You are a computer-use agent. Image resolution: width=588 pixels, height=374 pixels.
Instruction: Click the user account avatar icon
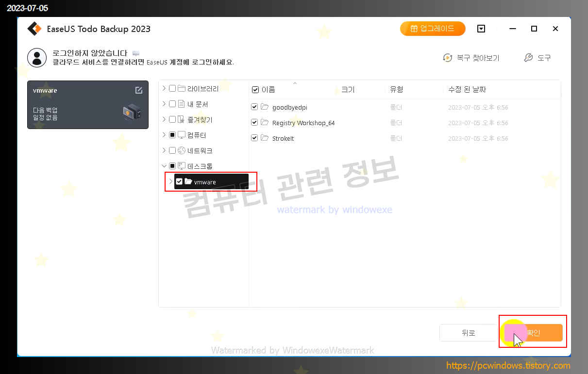click(37, 57)
